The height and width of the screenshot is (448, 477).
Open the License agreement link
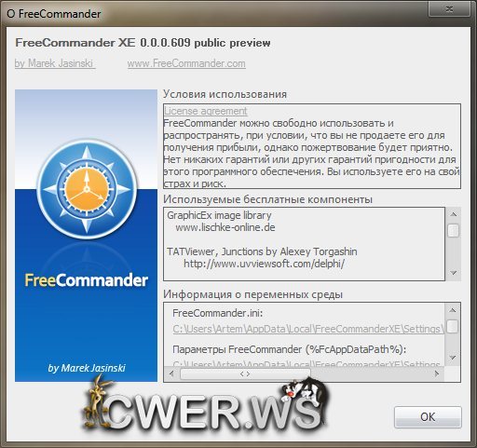tap(206, 111)
